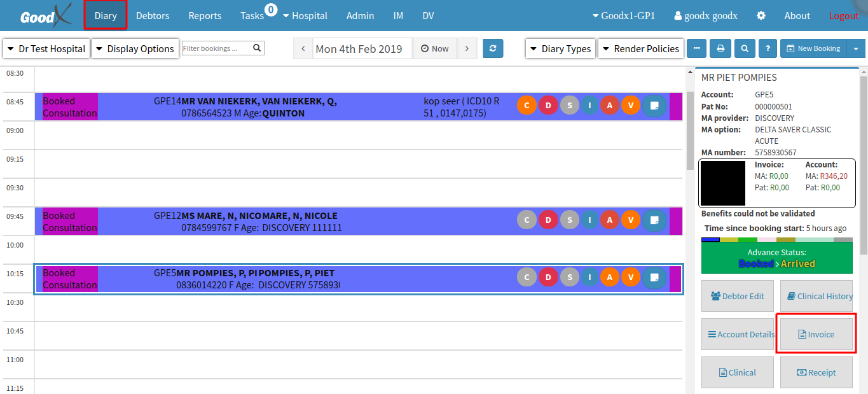Image resolution: width=868 pixels, height=394 pixels.
Task: Click the A icon on Piet Pompies booking
Action: [x=609, y=277]
